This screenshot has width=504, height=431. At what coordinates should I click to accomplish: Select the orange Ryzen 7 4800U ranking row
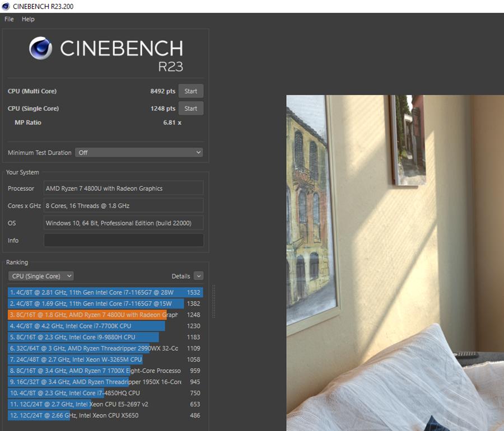105,315
